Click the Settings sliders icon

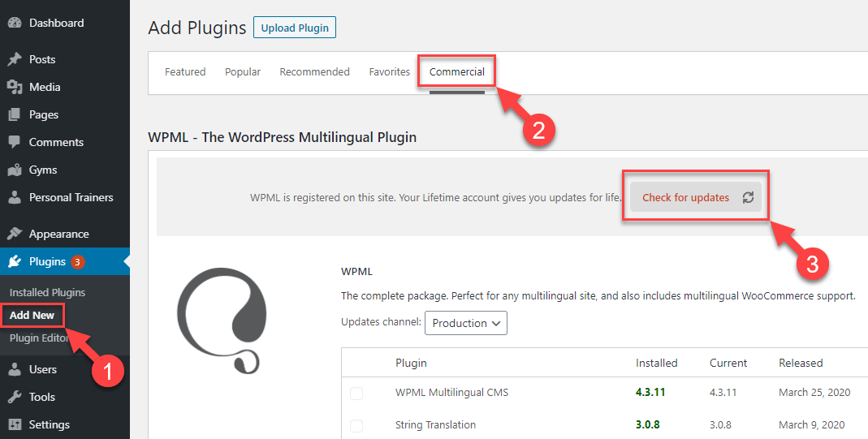pyautogui.click(x=15, y=424)
